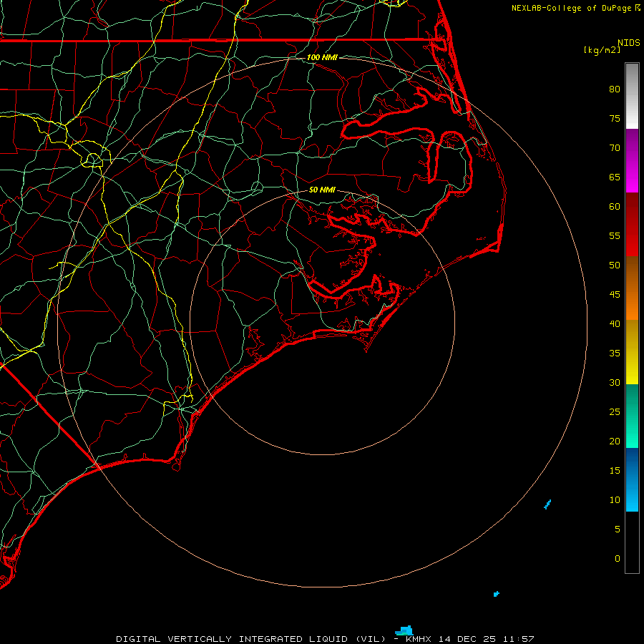Select the 25 value on the VIL scale
This screenshot has height=644, width=644.
point(615,412)
